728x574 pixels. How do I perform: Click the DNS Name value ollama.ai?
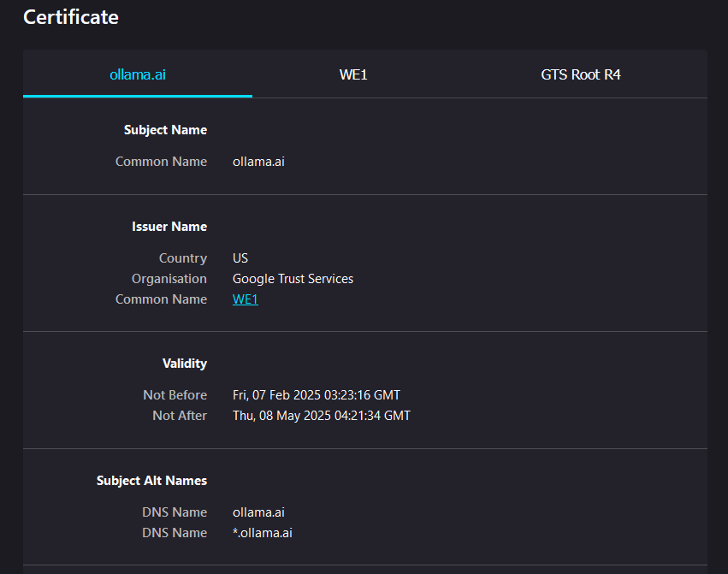click(258, 512)
